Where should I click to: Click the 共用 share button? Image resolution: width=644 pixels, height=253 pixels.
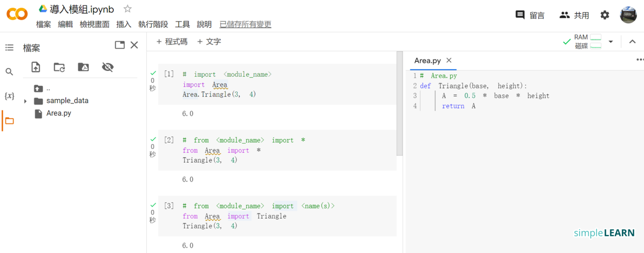click(574, 15)
